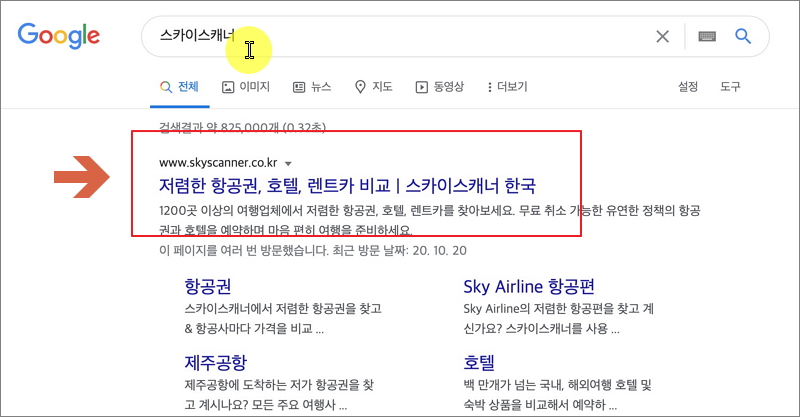Click the 최근 방문 날짜 visit note
Screen dimensions: 800x417
tap(313, 251)
